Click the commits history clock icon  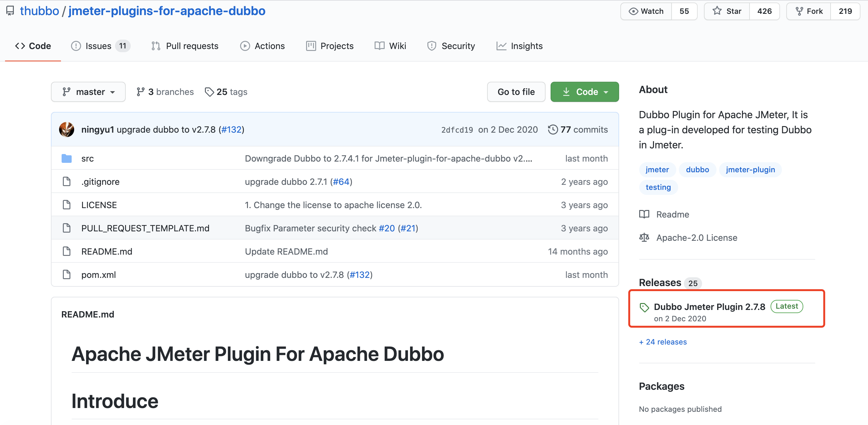point(552,130)
